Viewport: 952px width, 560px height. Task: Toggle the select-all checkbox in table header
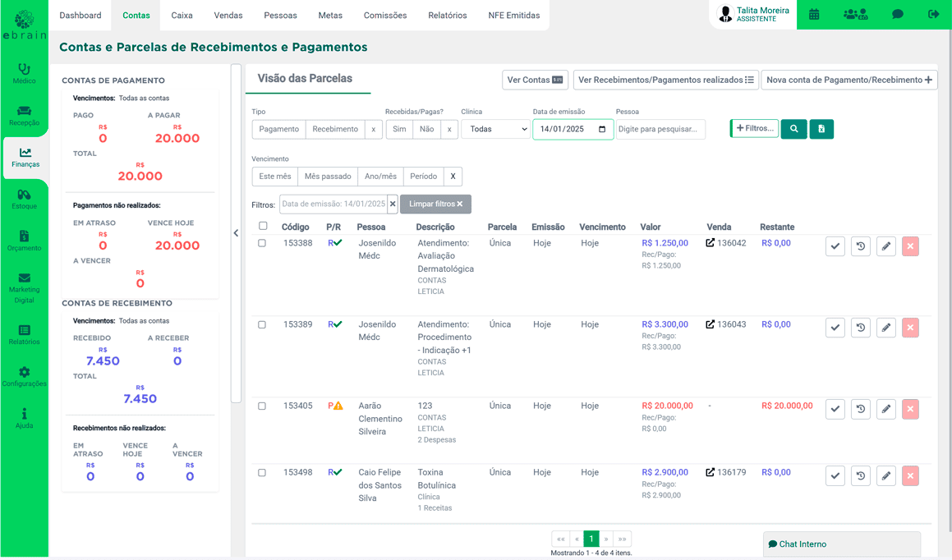[263, 226]
